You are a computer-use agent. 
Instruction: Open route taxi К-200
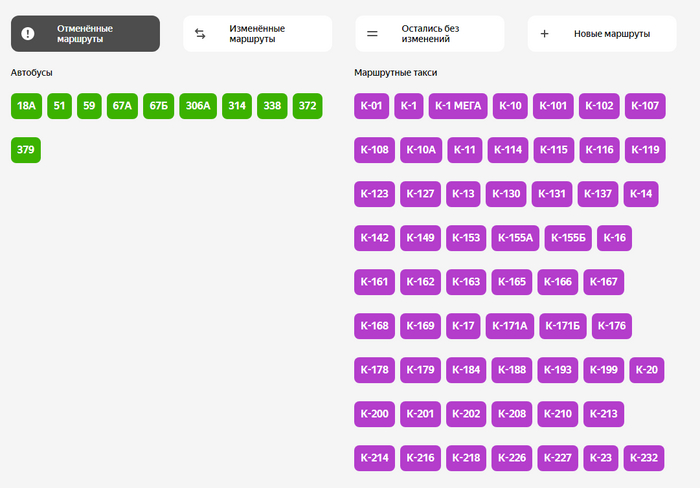(x=374, y=414)
